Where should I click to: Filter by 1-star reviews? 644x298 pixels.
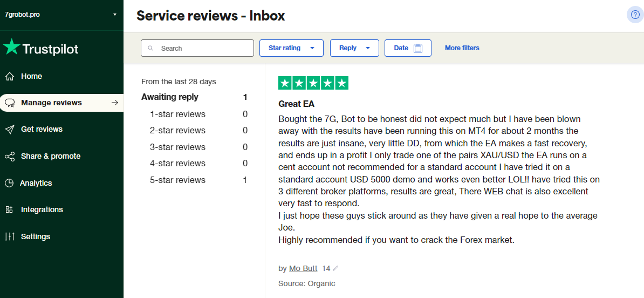click(177, 114)
